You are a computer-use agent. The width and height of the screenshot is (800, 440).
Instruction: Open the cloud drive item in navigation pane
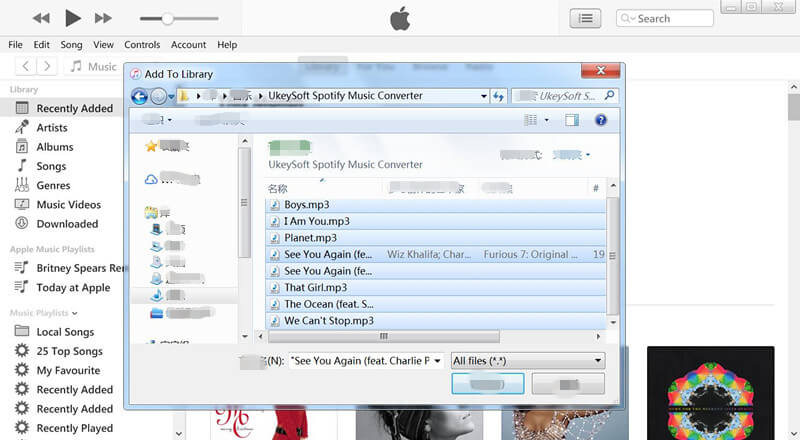151,179
